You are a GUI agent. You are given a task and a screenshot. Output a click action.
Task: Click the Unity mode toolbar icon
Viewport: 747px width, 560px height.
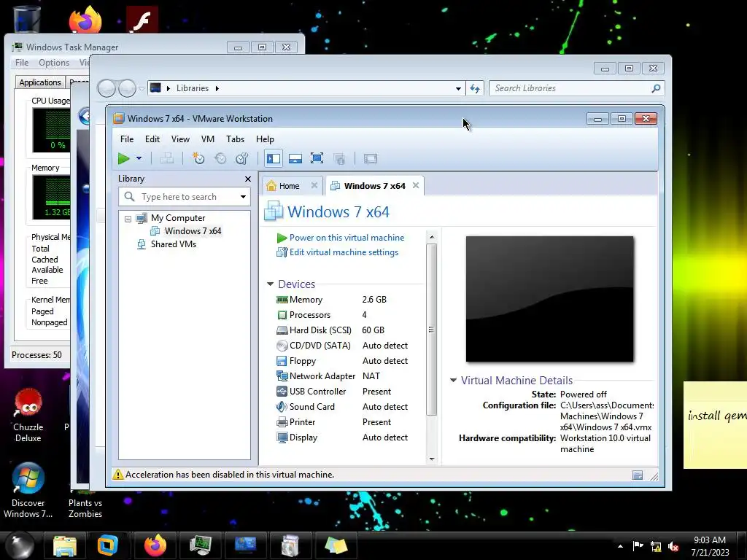point(339,158)
